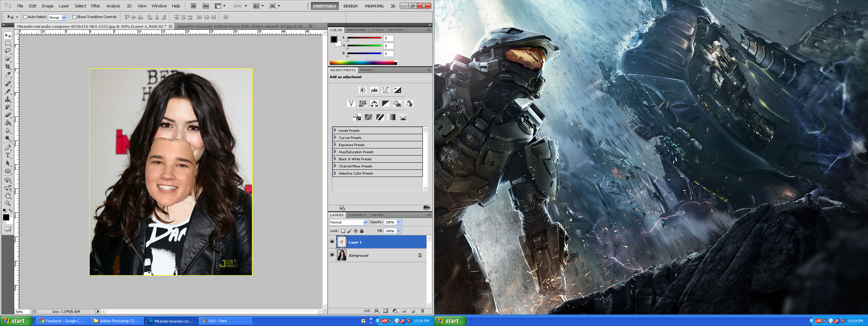Open the Auto-Select Group dropdown
The image size is (868, 326).
click(64, 17)
